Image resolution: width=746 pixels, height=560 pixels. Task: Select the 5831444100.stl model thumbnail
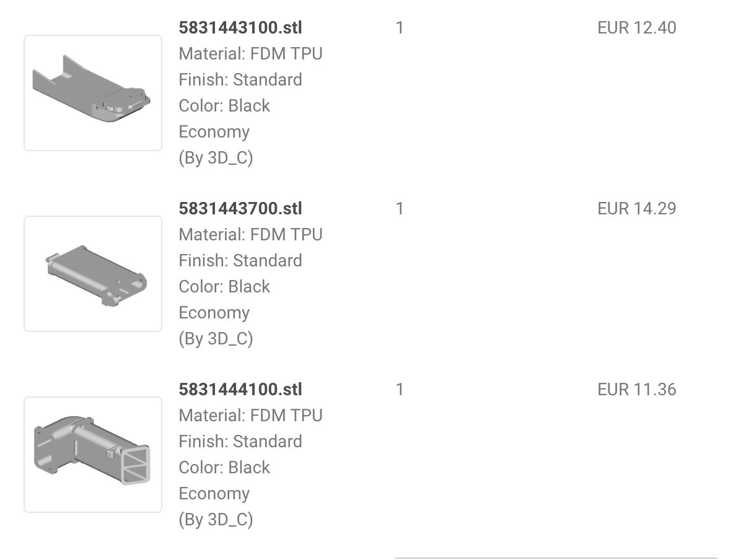click(93, 455)
